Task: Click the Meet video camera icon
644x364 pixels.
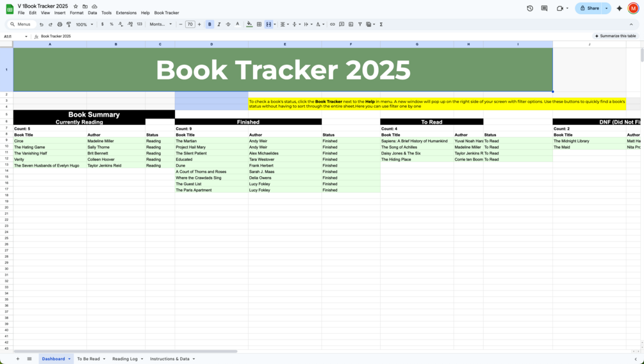Action: [560, 8]
